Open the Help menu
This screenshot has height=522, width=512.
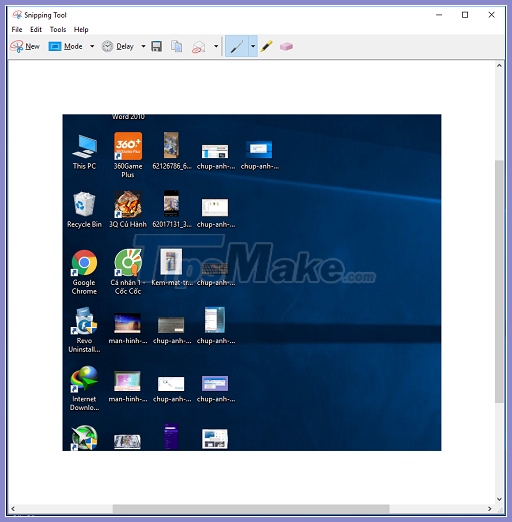point(81,29)
